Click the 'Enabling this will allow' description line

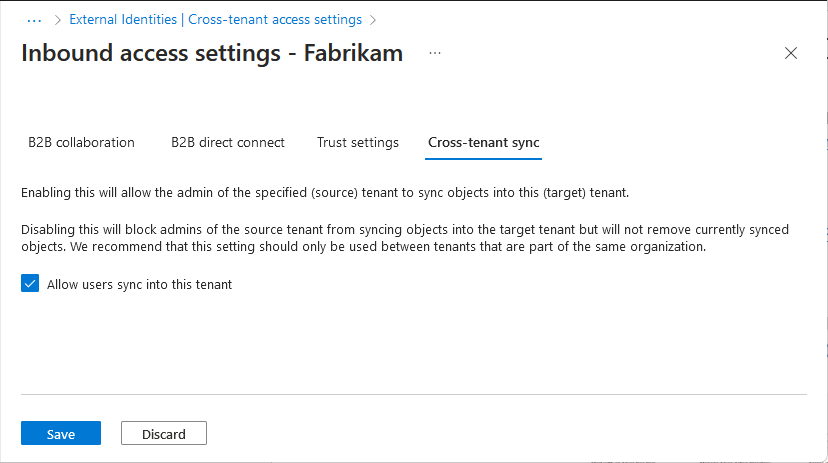click(x=324, y=192)
